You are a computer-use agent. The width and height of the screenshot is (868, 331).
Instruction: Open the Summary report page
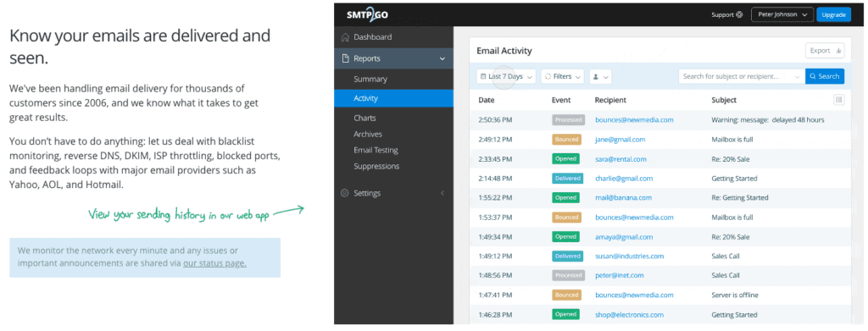tap(370, 79)
